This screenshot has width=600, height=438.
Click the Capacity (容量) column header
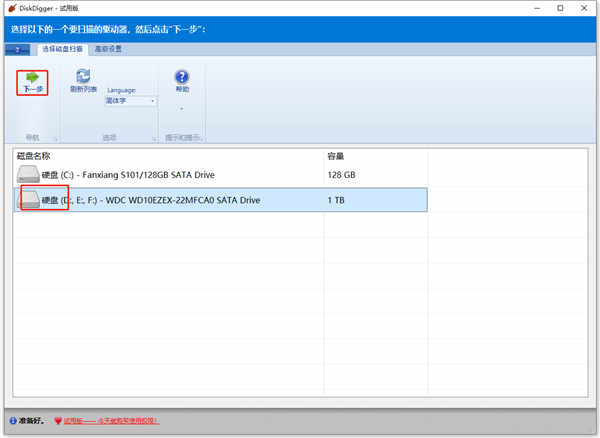coord(336,156)
